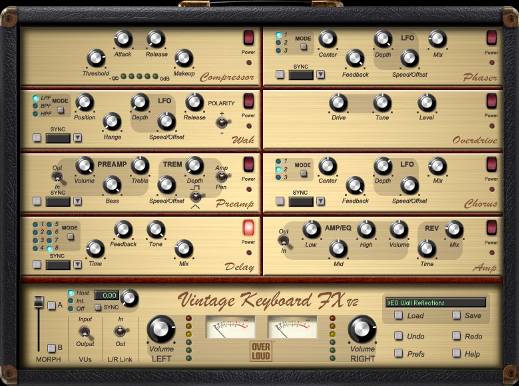Select the Host tempo source
This screenshot has height=386, width=519.
[71, 293]
